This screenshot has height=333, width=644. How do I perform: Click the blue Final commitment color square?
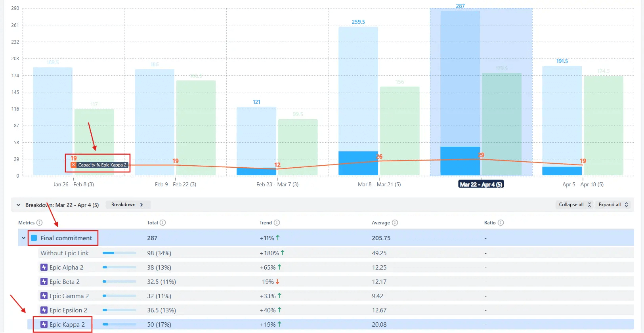tap(34, 238)
